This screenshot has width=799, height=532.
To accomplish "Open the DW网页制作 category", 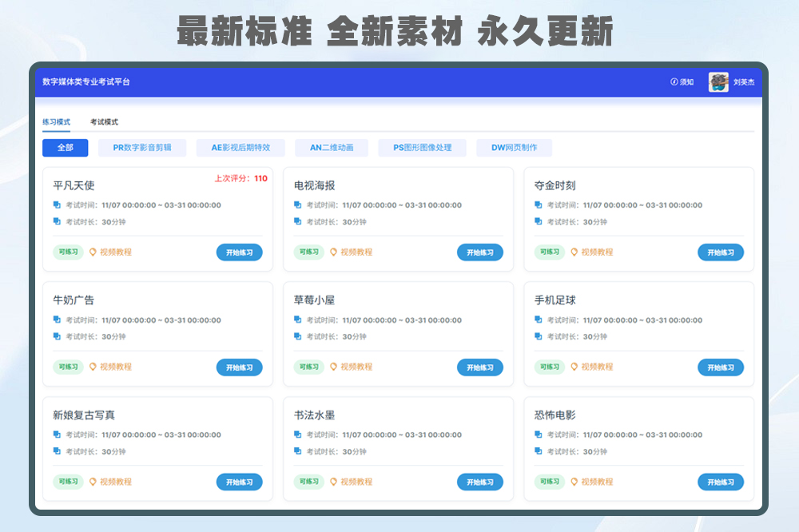I will point(515,148).
